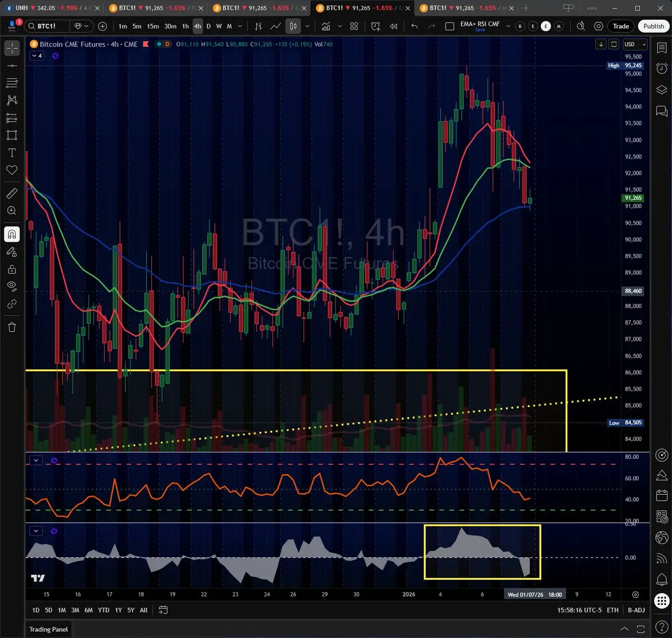Collapse the CMF pane legend
The height and width of the screenshot is (638, 672).
36,531
